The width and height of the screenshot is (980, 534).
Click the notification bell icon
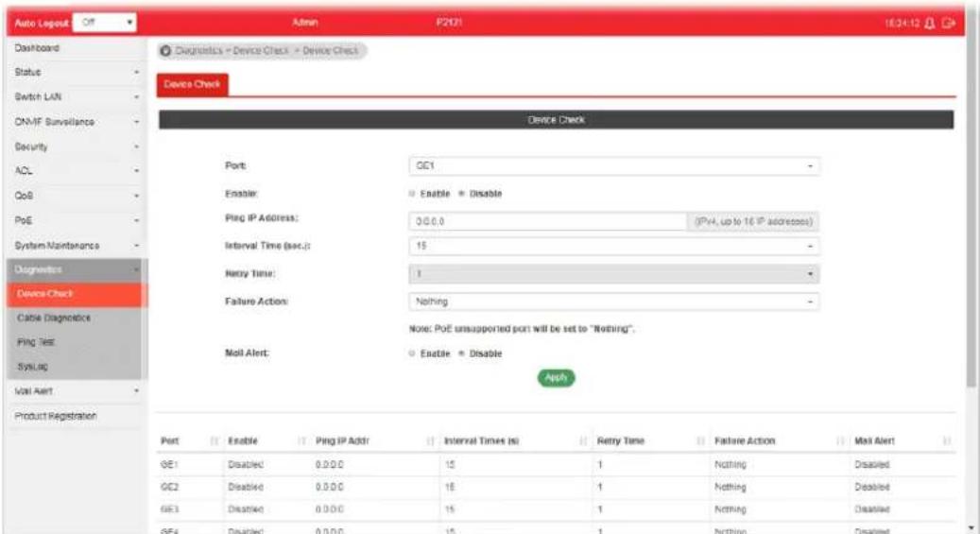[x=929, y=23]
